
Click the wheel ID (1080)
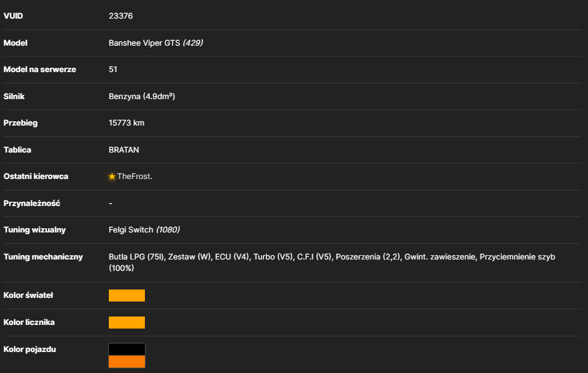point(168,229)
